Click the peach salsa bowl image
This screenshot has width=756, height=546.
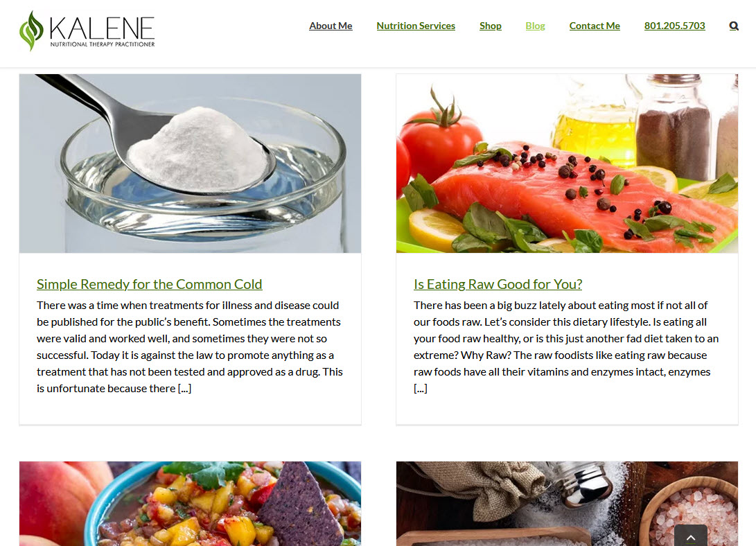[x=190, y=504]
